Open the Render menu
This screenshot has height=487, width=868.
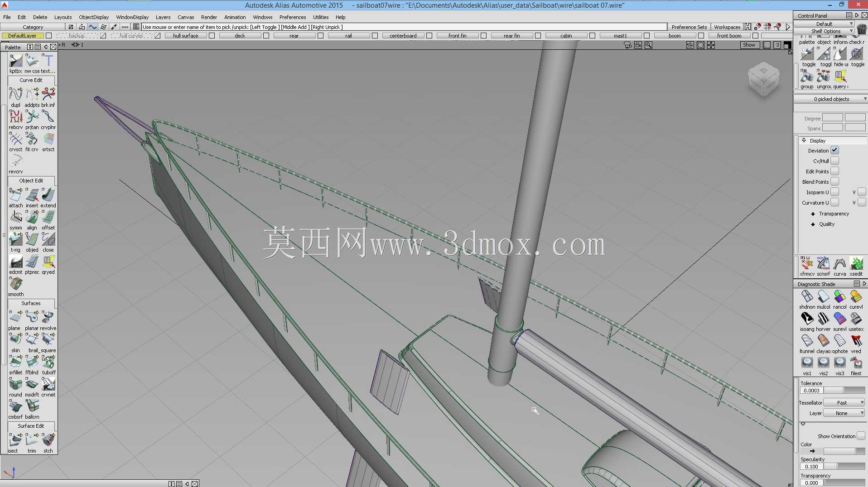[x=209, y=17]
